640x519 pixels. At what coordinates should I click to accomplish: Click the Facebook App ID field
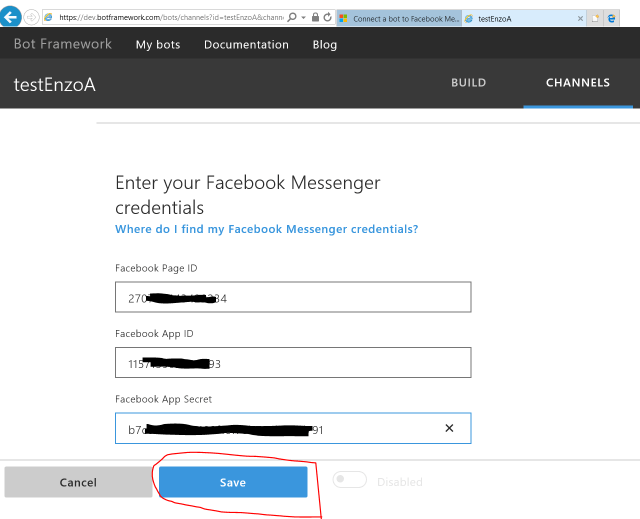tap(293, 363)
